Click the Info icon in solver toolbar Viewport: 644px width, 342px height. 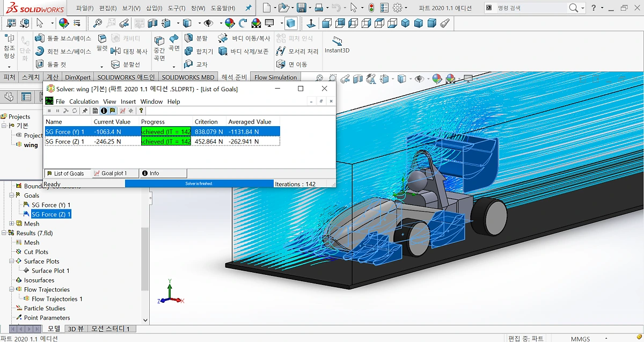pos(104,111)
